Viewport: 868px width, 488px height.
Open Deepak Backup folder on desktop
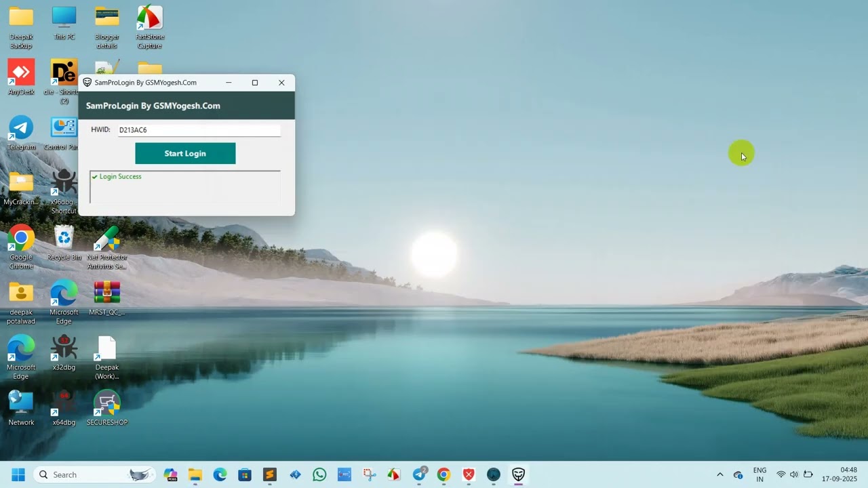21,27
